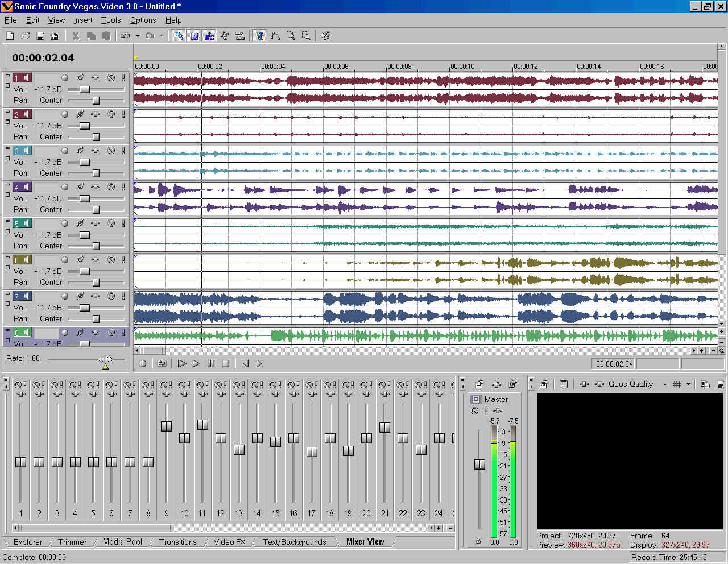Pause playback
This screenshot has width=728, height=564.
(211, 364)
